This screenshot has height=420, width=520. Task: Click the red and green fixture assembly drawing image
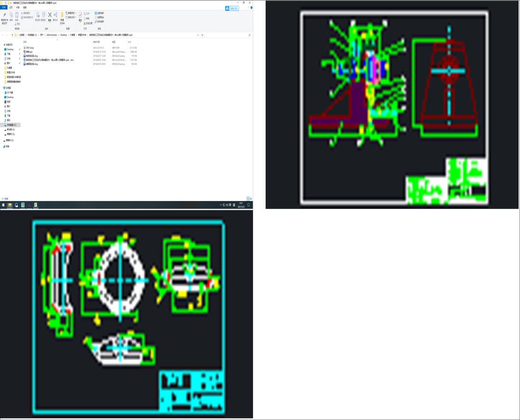pos(392,104)
